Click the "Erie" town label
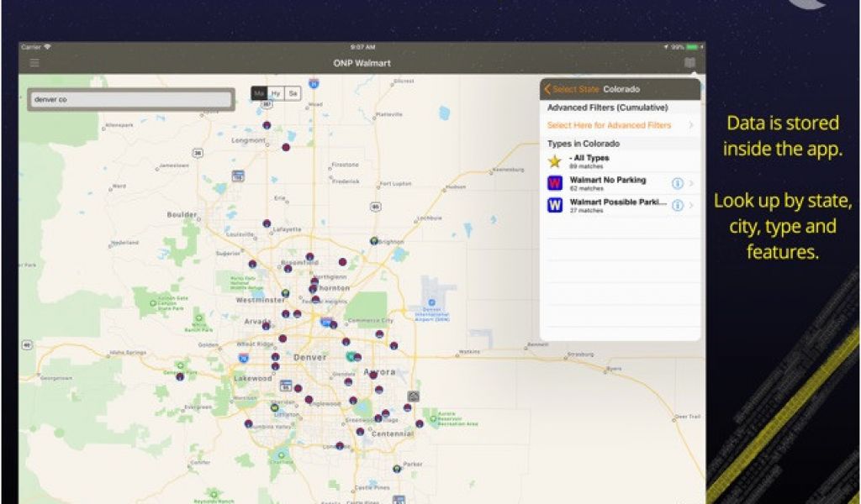This screenshot has height=504, width=861. click(x=280, y=198)
